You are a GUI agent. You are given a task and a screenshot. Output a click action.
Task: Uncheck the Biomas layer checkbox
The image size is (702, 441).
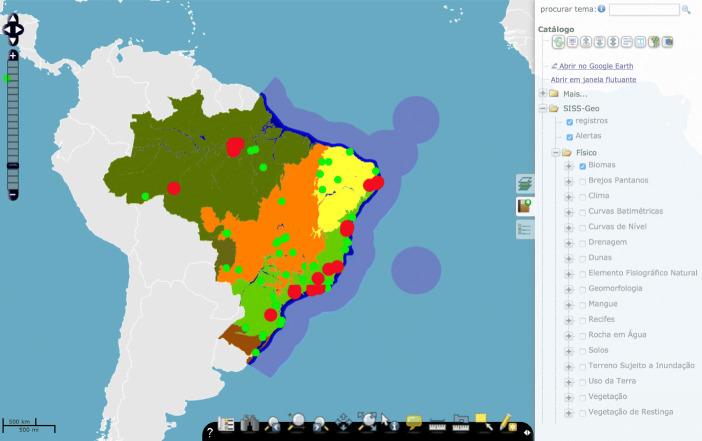582,166
